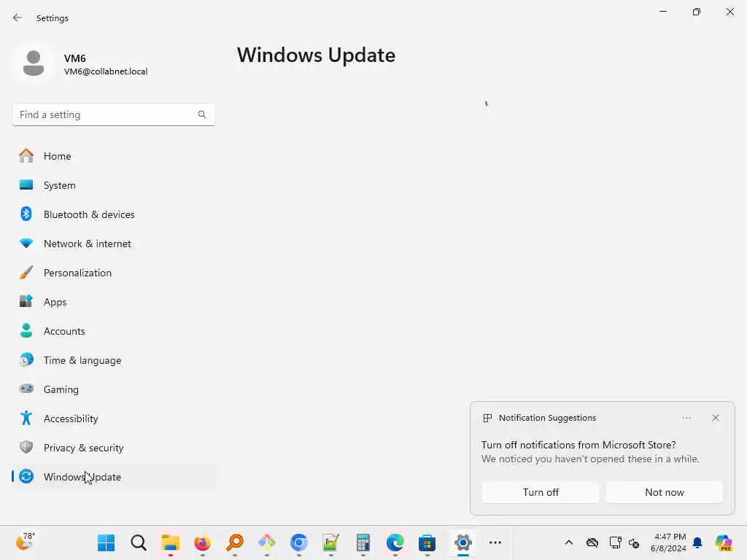This screenshot has height=560, width=747.
Task: Select Apps in the sidebar
Action: (x=113, y=302)
